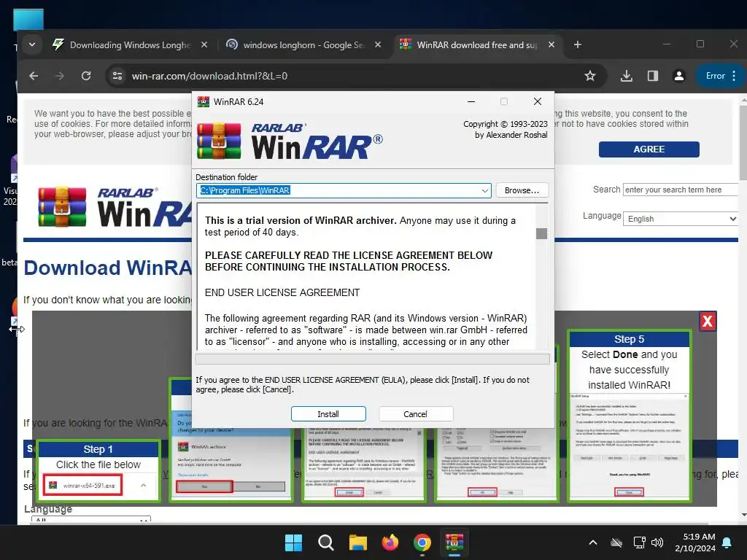
Task: Click the license text scrollbar thumb
Action: (542, 233)
